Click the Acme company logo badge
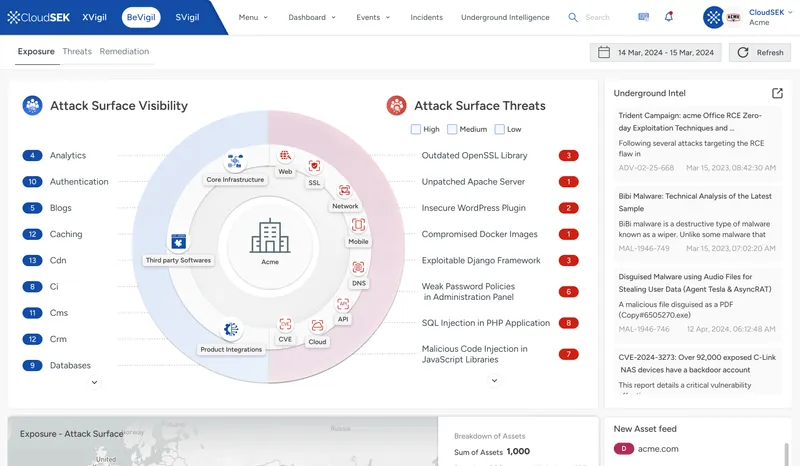Screen dimensions: 800x466 [x=733, y=17]
